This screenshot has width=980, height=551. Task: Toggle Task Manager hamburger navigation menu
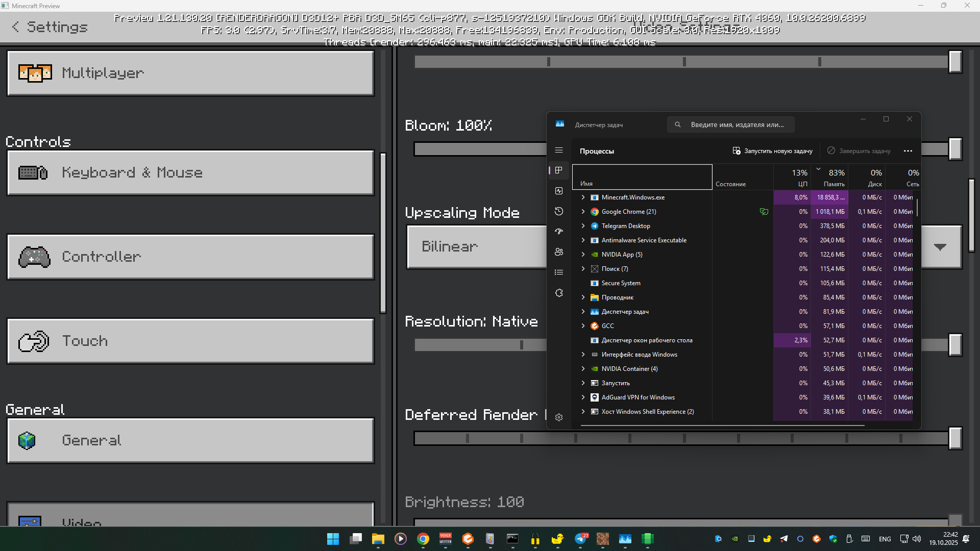click(559, 150)
